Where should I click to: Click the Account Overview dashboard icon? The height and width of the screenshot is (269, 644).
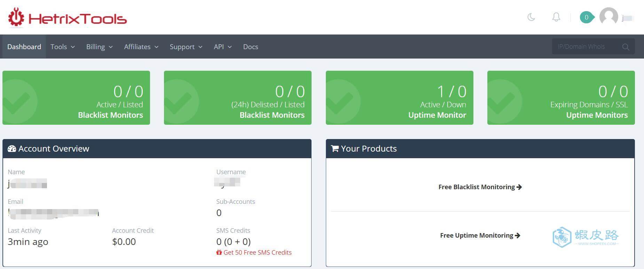tap(12, 149)
